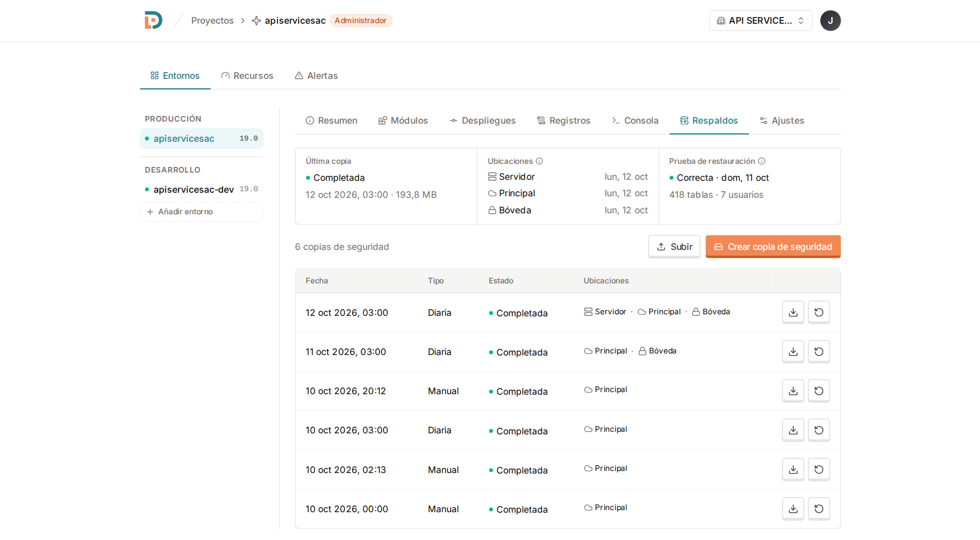The height and width of the screenshot is (540, 980).
Task: Go to the Módulos tab
Action: click(x=403, y=121)
